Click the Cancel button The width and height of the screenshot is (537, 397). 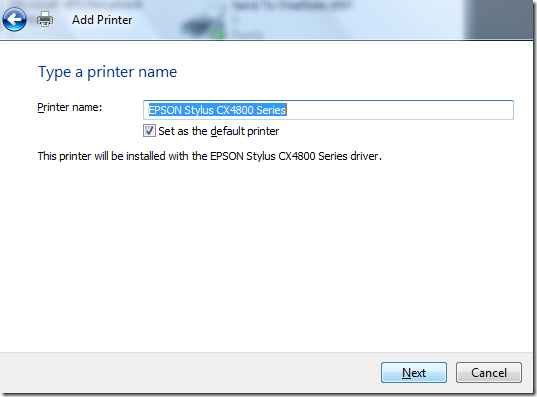(489, 372)
